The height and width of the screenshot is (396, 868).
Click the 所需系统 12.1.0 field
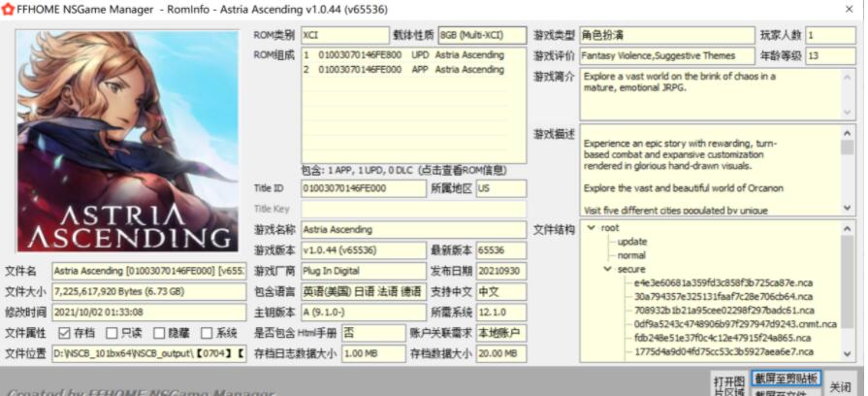click(x=501, y=313)
